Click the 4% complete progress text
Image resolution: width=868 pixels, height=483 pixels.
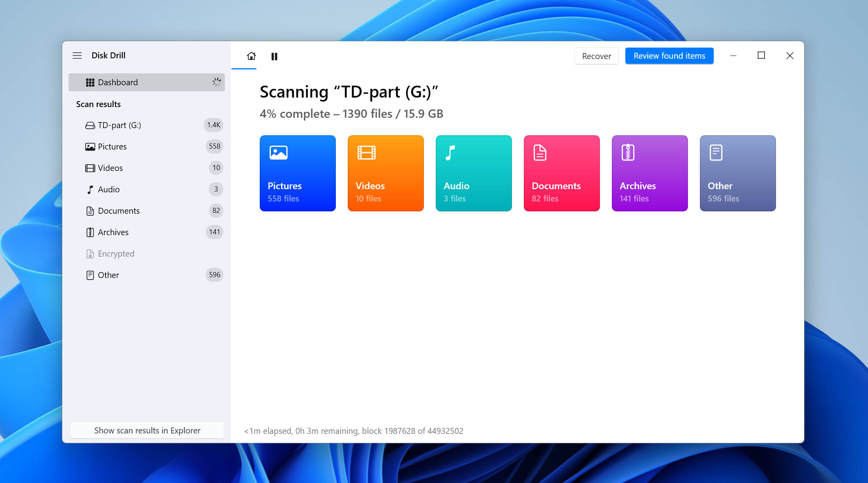point(351,114)
